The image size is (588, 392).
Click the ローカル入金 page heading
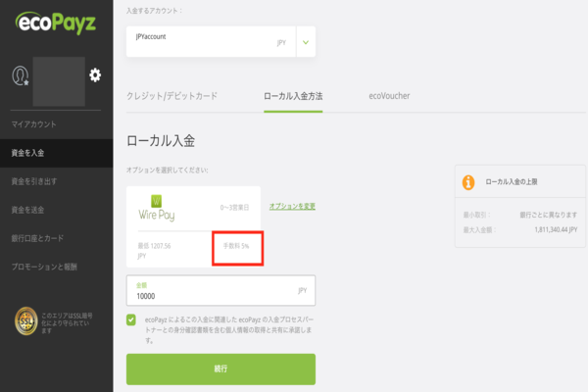point(161,141)
